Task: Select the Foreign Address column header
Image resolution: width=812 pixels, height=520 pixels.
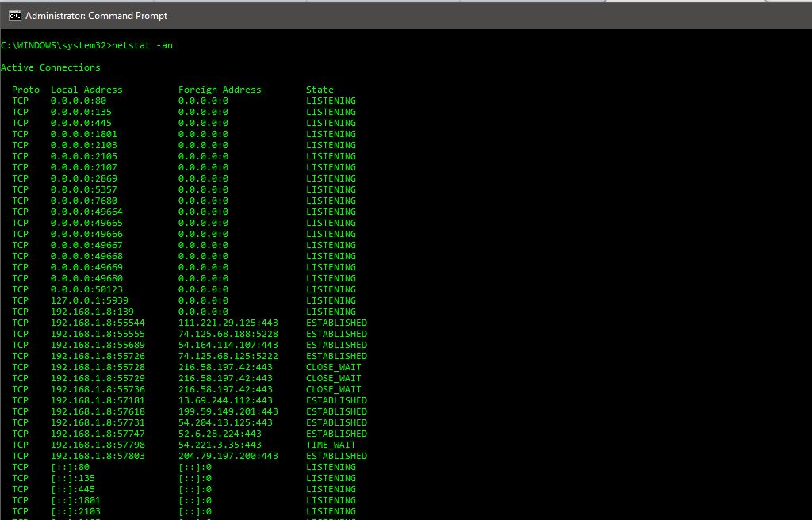Action: click(x=219, y=90)
